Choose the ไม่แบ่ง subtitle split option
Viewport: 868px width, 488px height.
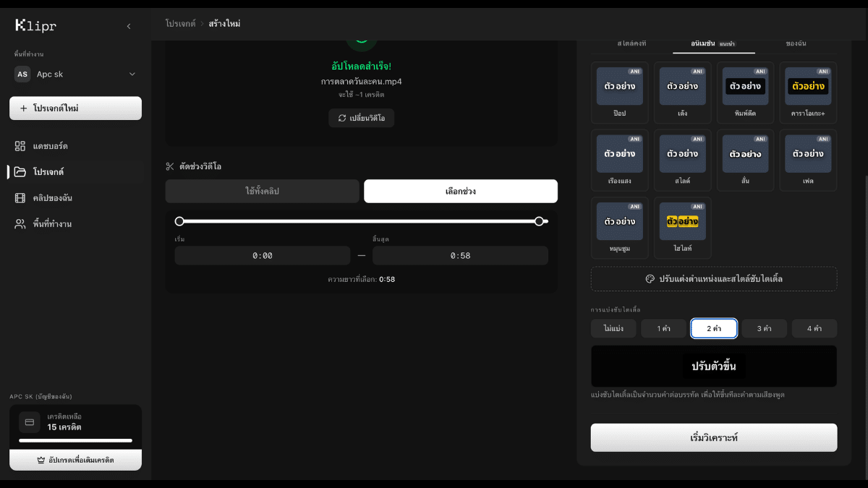pyautogui.click(x=613, y=328)
